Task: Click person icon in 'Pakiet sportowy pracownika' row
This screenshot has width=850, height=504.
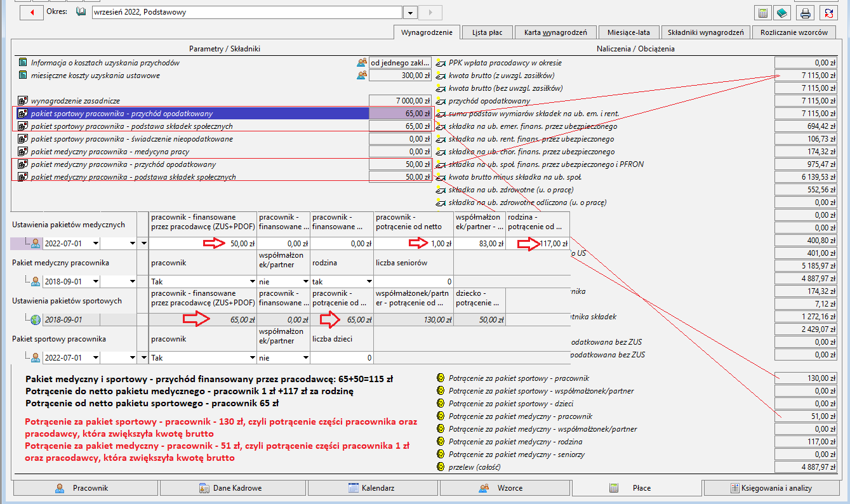Action: tap(36, 358)
